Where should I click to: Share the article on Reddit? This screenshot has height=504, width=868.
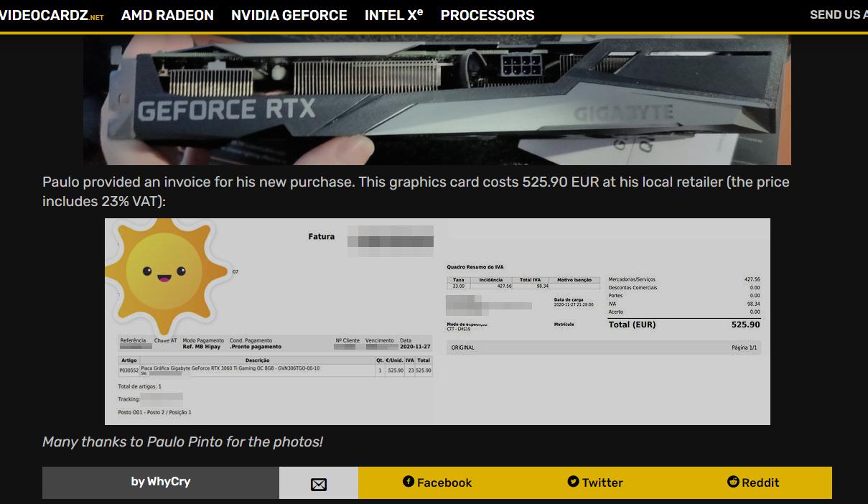pos(753,482)
